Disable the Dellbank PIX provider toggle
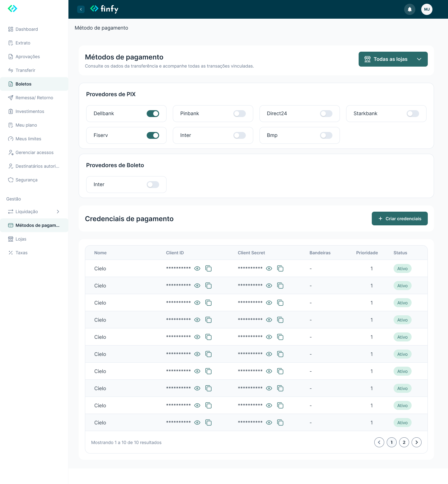The image size is (448, 484). (153, 114)
